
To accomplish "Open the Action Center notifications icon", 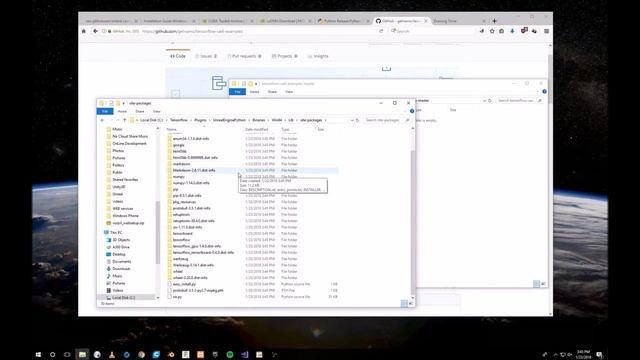I will coord(600,355).
